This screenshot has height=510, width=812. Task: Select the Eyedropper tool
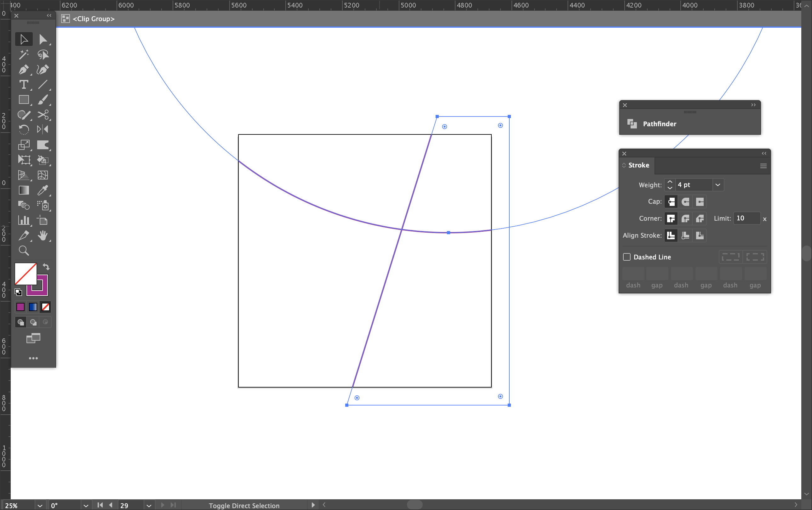43,190
